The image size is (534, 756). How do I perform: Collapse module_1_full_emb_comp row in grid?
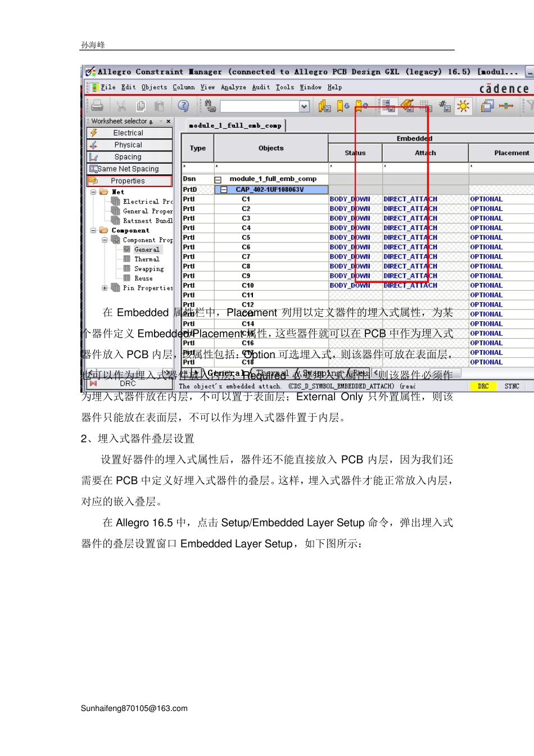pos(218,179)
